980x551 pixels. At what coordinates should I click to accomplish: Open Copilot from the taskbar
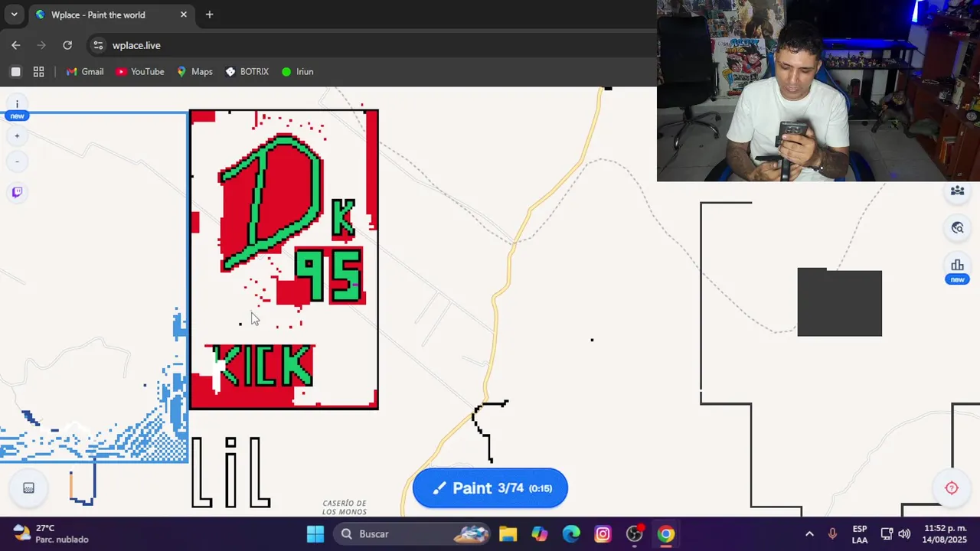coord(540,534)
